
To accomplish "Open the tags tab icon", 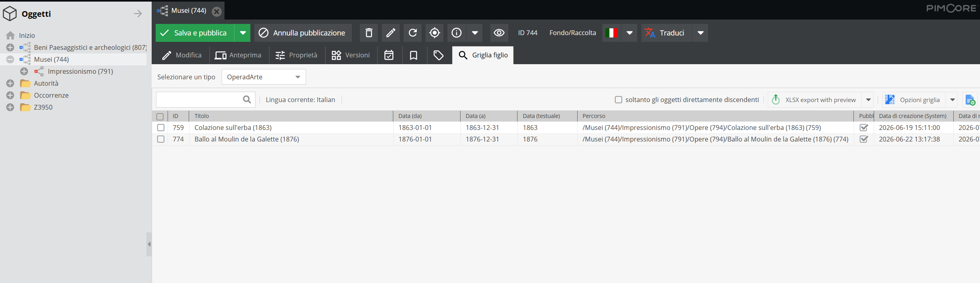I will pyautogui.click(x=438, y=55).
